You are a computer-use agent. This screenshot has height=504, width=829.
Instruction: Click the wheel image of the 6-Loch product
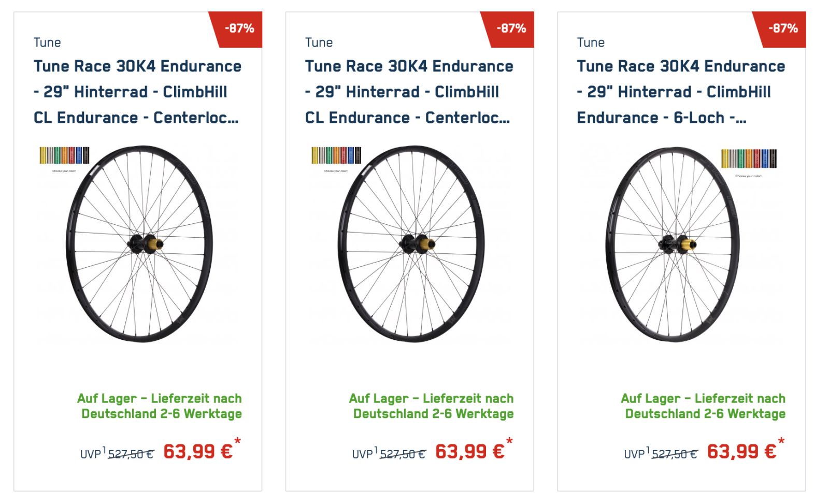pyautogui.click(x=673, y=244)
